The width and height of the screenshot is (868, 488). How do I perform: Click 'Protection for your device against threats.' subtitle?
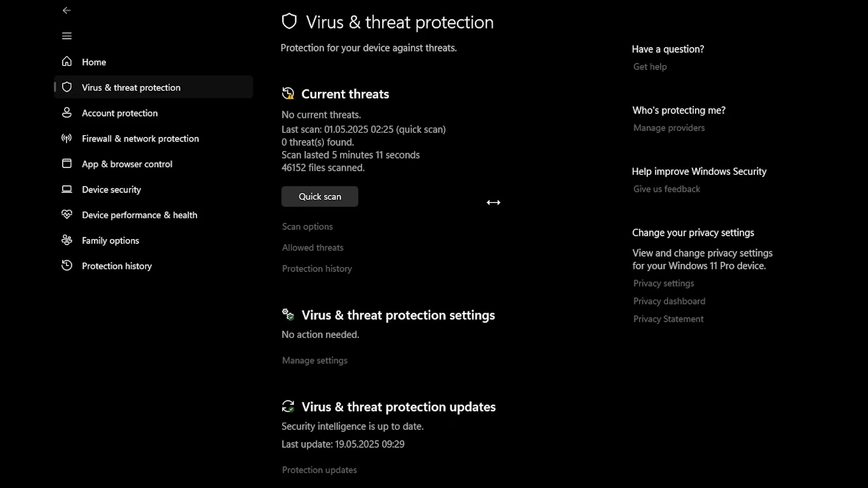point(368,48)
